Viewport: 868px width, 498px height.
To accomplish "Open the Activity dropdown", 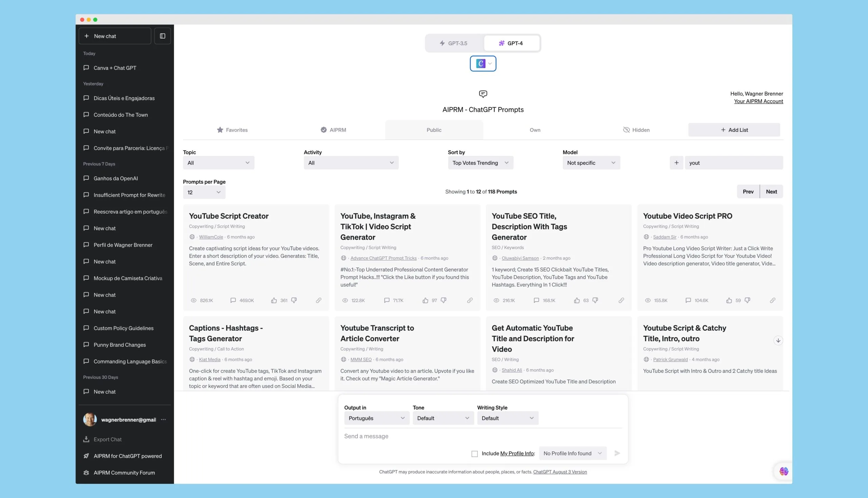I will tap(351, 163).
